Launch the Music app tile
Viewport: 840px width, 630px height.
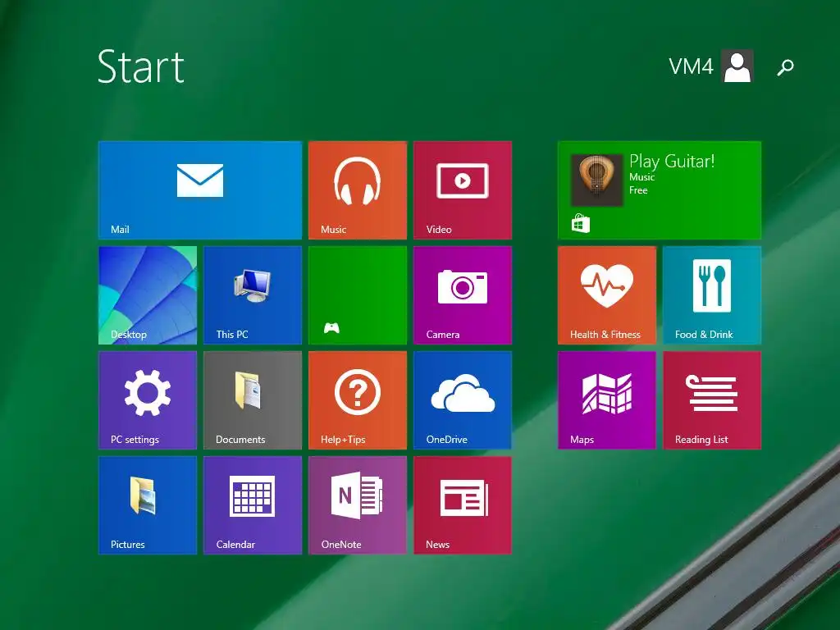pos(358,190)
